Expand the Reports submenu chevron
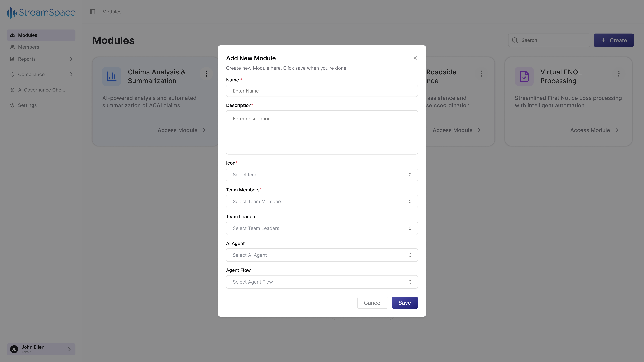The height and width of the screenshot is (362, 644). [x=71, y=59]
